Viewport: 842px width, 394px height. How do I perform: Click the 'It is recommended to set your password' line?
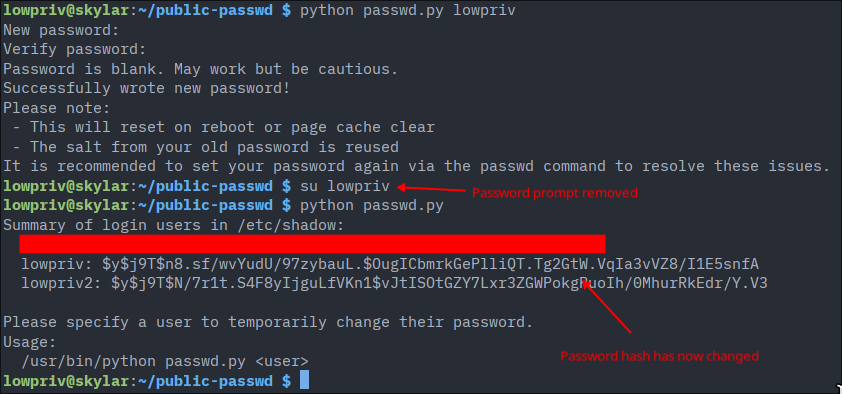(x=416, y=166)
